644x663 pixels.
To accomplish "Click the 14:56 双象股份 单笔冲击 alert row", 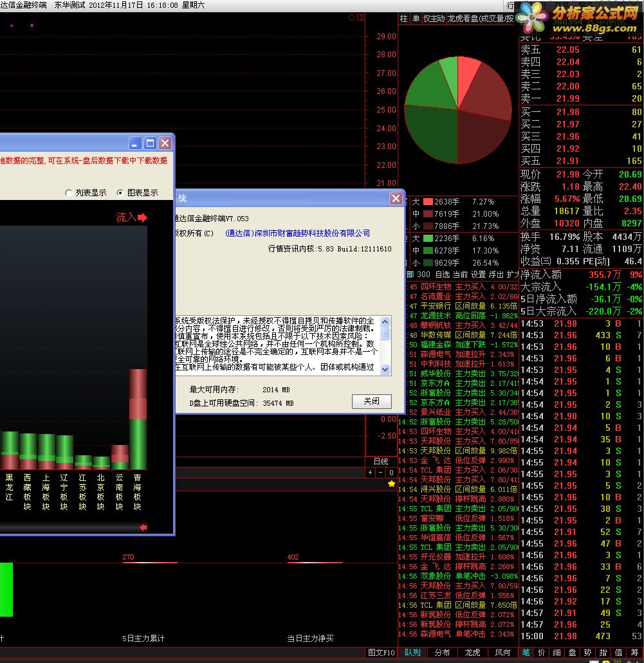I will [x=458, y=576].
